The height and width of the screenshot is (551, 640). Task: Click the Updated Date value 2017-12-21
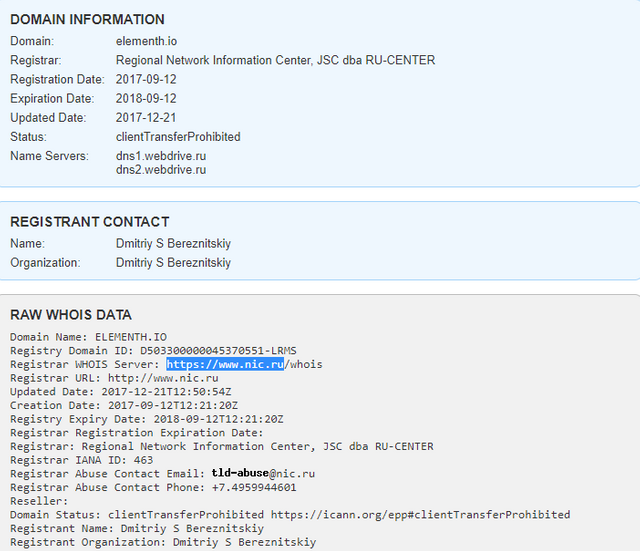(x=148, y=118)
